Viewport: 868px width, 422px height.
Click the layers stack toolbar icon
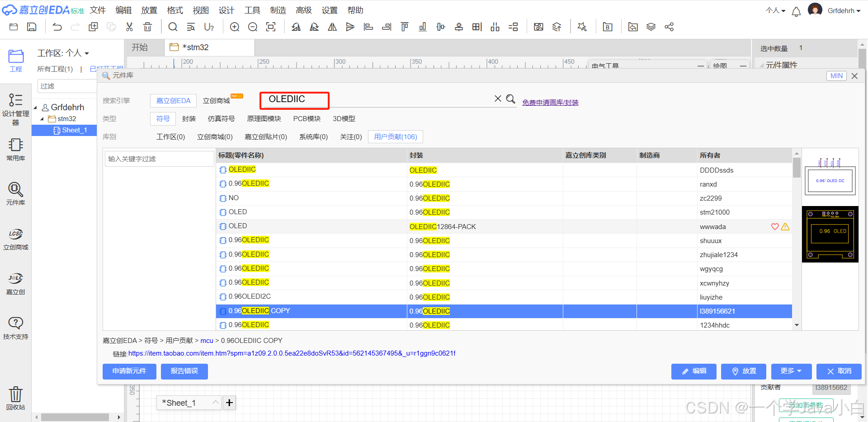coord(651,27)
